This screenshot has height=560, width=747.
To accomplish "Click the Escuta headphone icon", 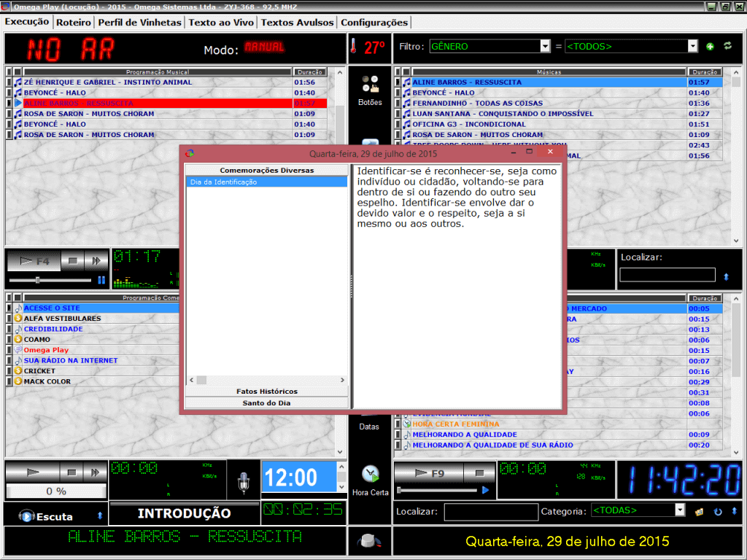I will click(27, 516).
